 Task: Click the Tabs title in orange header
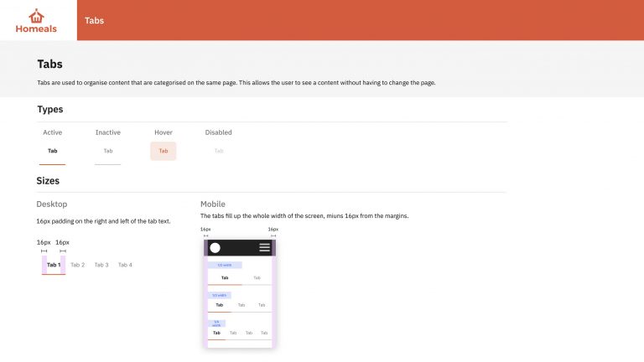94,20
